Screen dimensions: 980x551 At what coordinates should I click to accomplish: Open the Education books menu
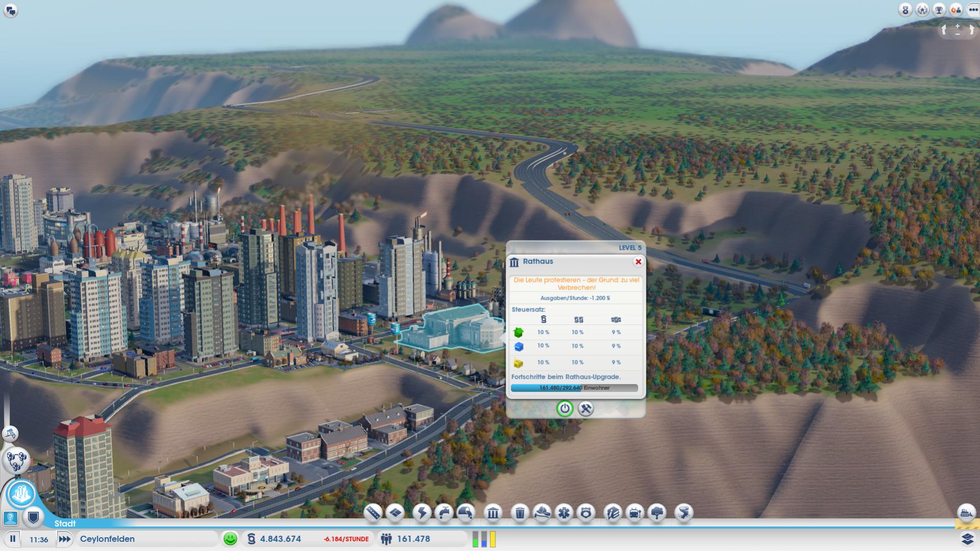click(613, 512)
